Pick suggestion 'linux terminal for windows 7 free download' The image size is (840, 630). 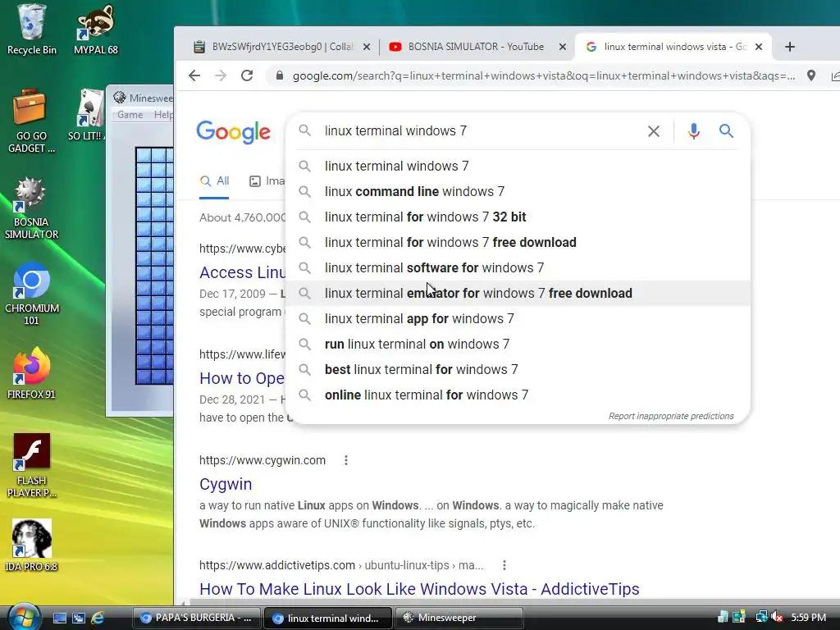point(518,243)
